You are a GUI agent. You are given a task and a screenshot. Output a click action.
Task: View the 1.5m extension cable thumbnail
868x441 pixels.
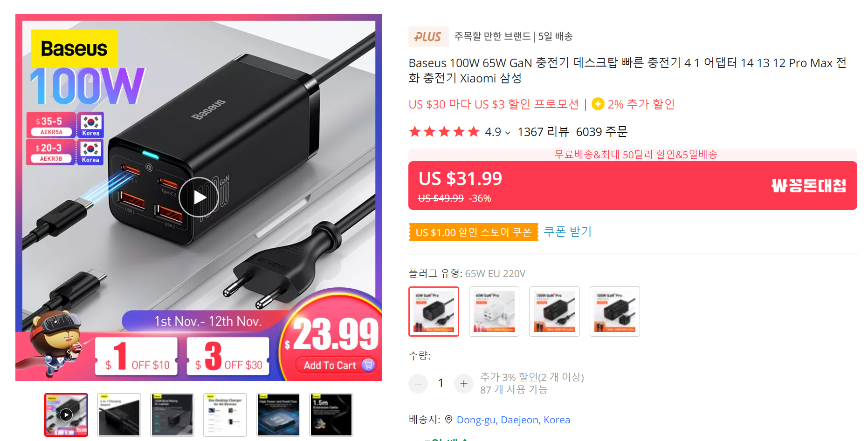[331, 415]
